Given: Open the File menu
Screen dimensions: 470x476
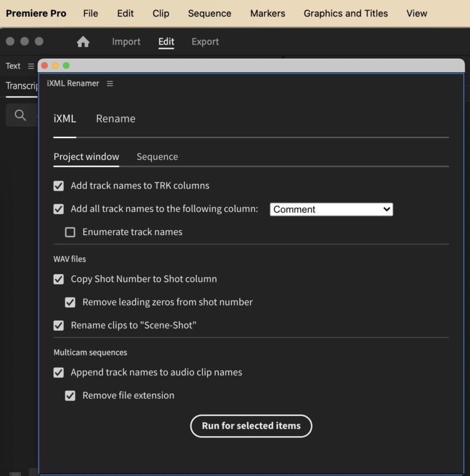Looking at the screenshot, I should pyautogui.click(x=90, y=13).
